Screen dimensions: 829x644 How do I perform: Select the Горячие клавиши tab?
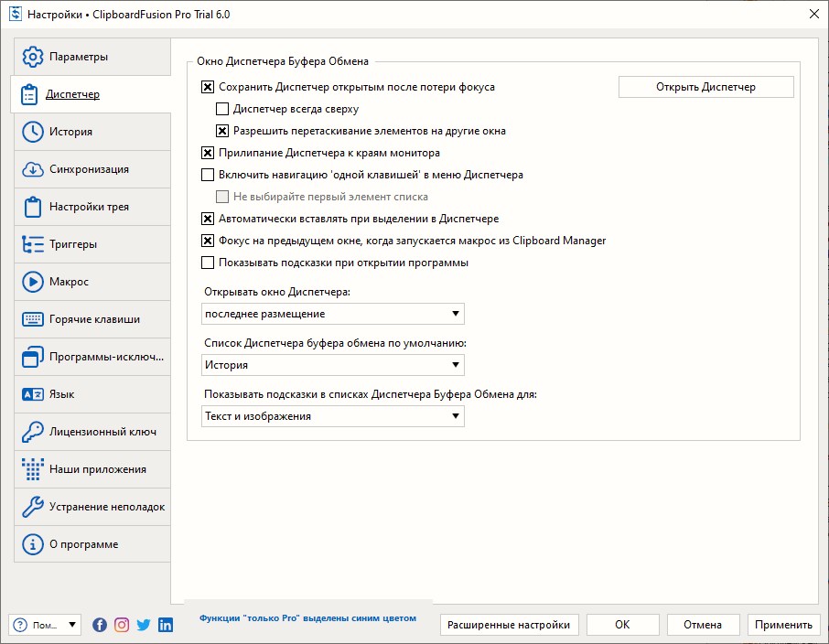coord(92,319)
